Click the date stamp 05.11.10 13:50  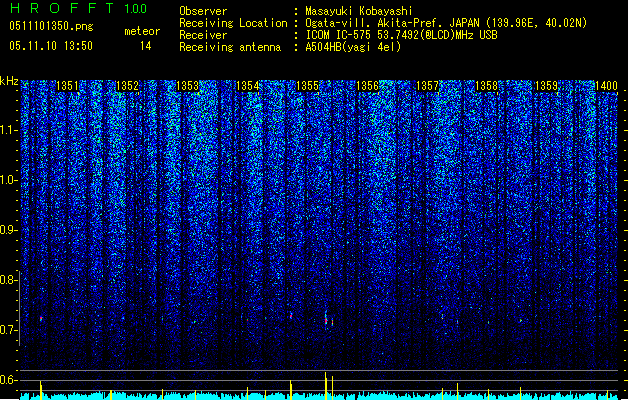(x=51, y=46)
